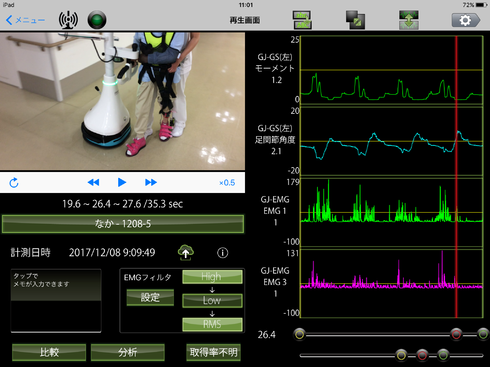Tap the GJ-EMG EMG 1 graph

pyautogui.click(x=392, y=212)
